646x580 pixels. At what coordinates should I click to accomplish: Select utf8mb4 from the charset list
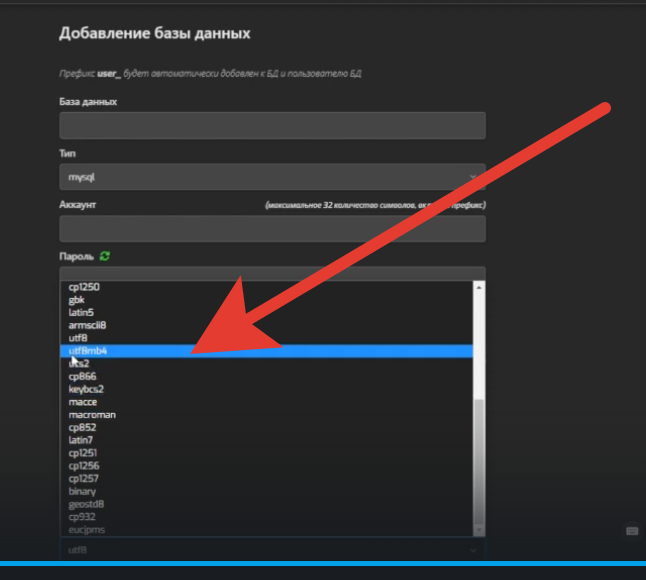88,351
